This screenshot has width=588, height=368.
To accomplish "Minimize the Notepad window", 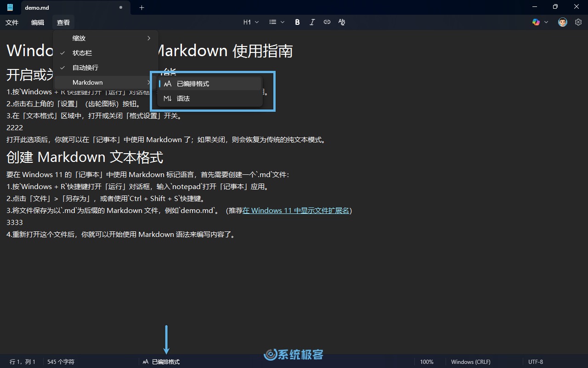I will [534, 7].
